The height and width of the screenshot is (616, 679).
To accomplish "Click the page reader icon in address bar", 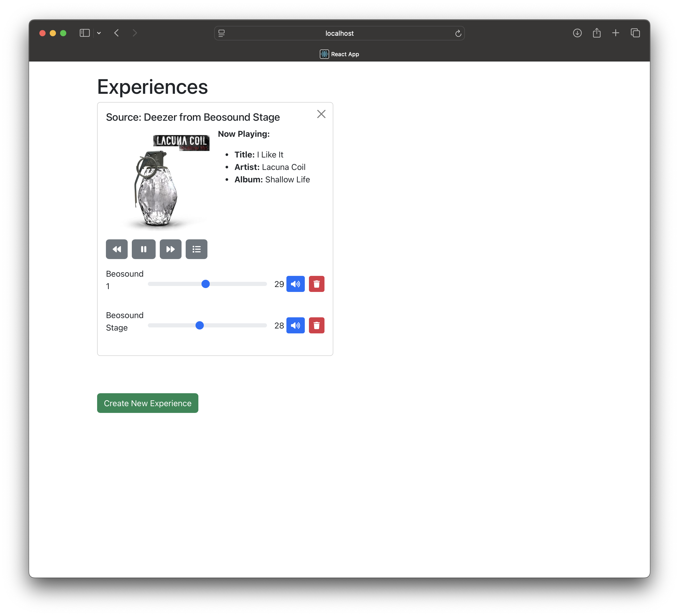I will click(x=222, y=33).
